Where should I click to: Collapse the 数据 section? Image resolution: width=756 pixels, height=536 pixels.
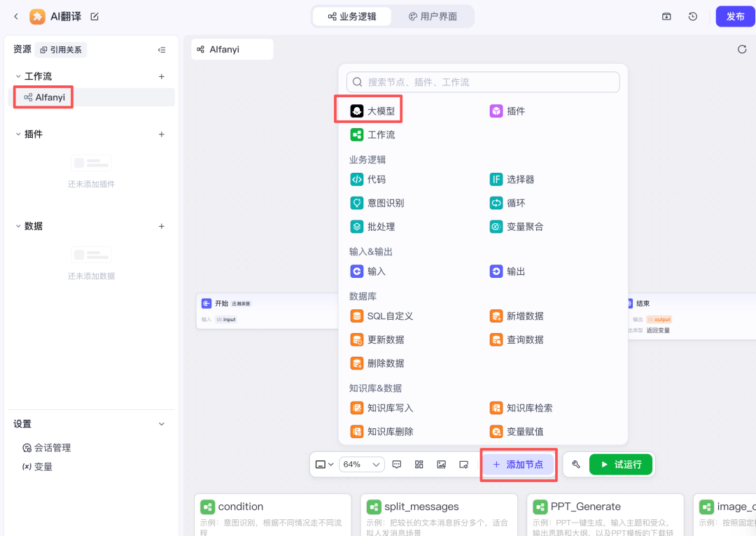18,226
